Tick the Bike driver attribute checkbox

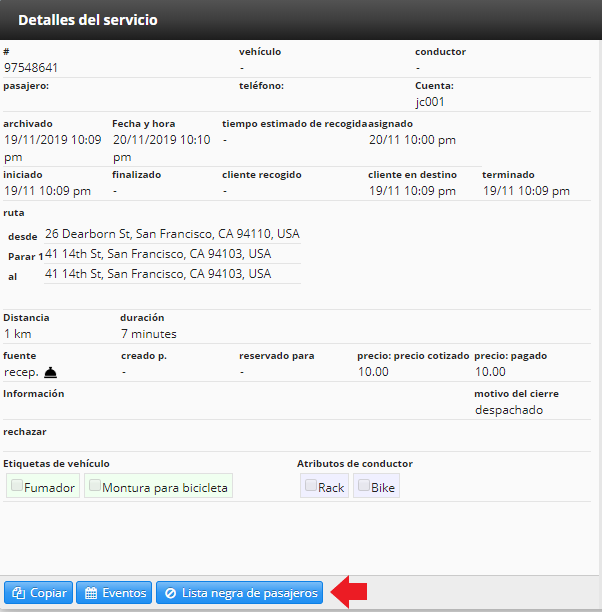364,485
